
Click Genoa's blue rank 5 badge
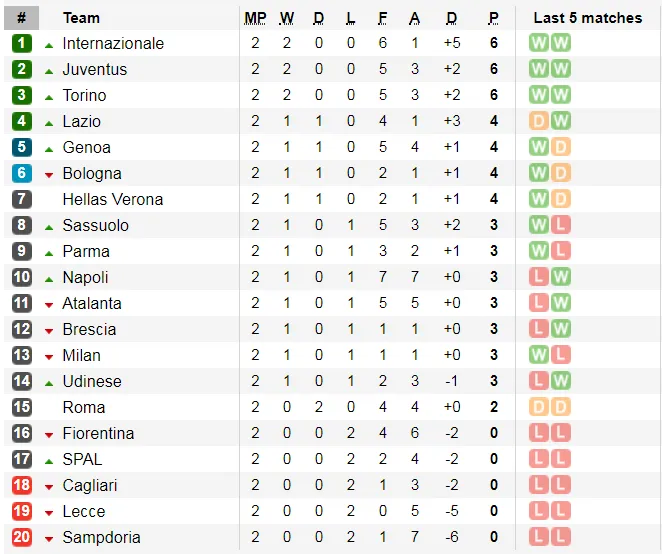[x=22, y=147]
